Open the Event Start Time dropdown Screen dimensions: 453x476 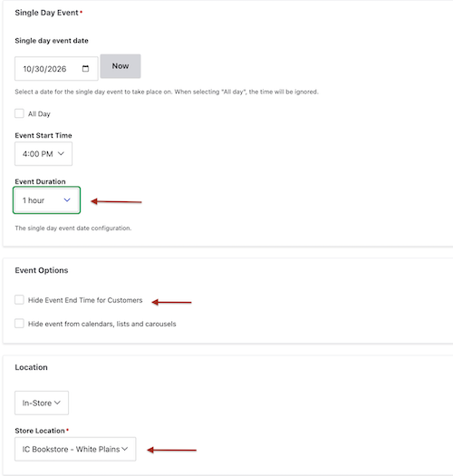43,153
